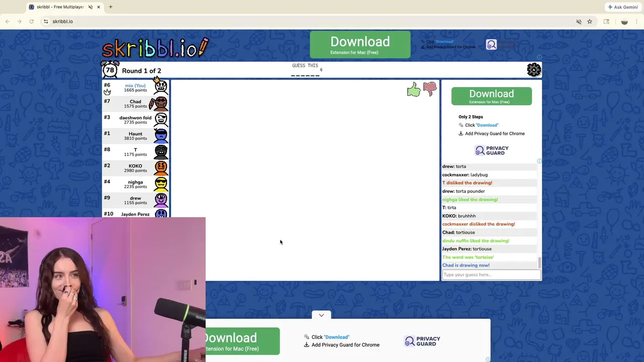Collapse the bottom ad with the chevron
Screen dimensions: 644x362
click(x=321, y=315)
